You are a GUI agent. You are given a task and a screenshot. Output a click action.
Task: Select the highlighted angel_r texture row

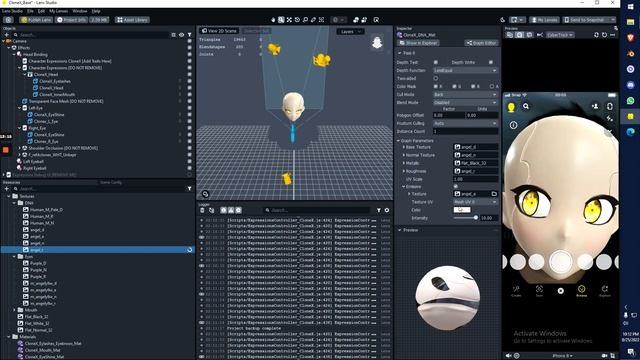point(97,250)
